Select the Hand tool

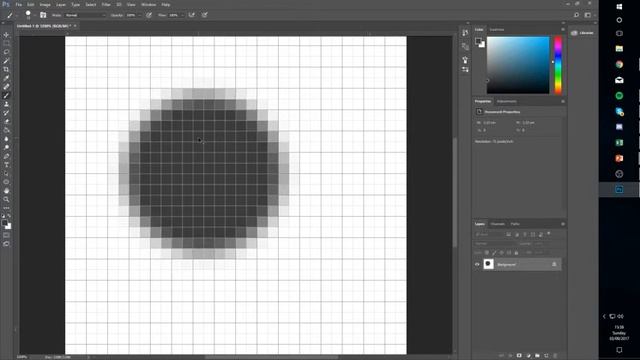tap(6, 191)
